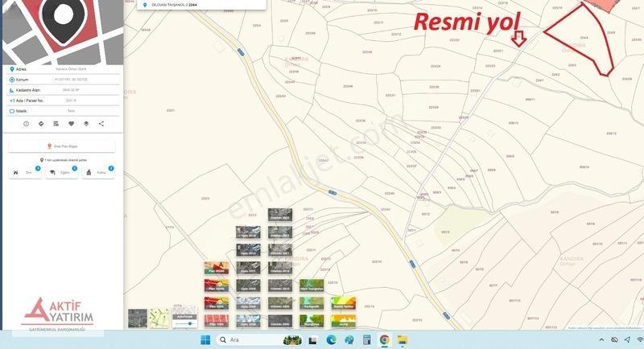Click the Dilovası Tavşancıl search box
644x349 pixels.
pos(201,5)
